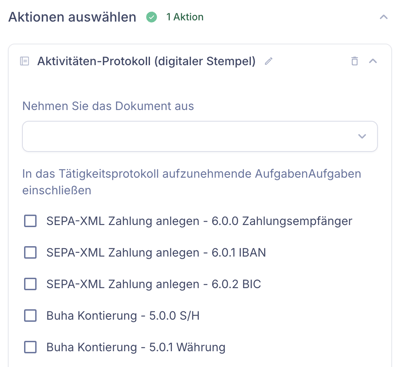Click the 'SEPA-XML Zahlung anlegen - 6.0.2 BIC' text
The width and height of the screenshot is (402, 367).
(154, 284)
